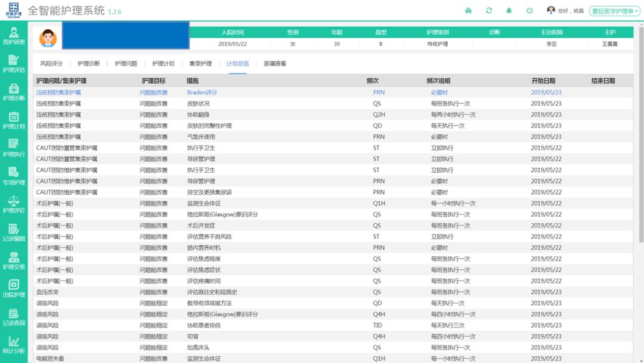Click the 压疮预防集束护嘱 link in first row
The height and width of the screenshot is (363, 644).
58,93
